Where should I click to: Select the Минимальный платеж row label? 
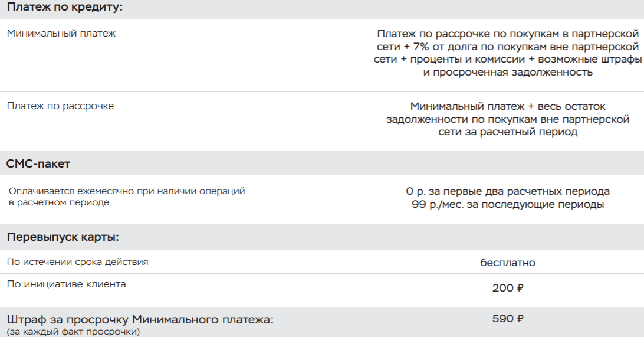(x=61, y=33)
